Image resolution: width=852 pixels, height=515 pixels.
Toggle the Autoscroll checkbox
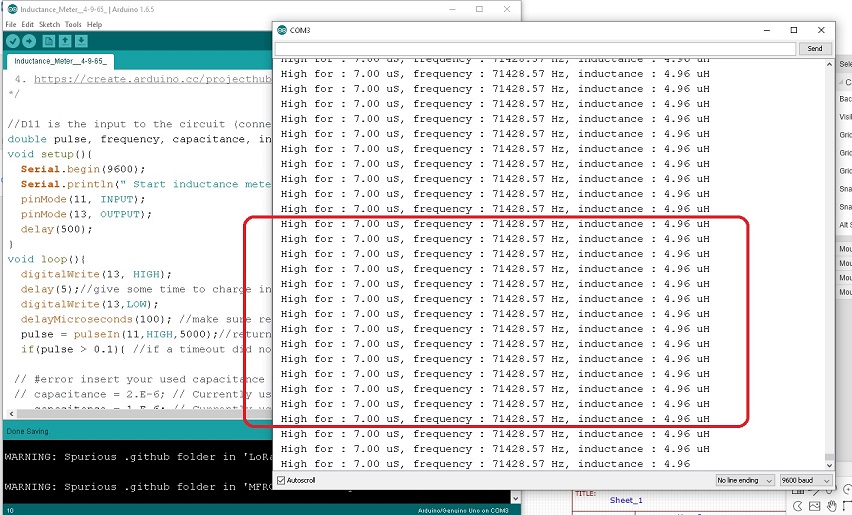(281, 480)
